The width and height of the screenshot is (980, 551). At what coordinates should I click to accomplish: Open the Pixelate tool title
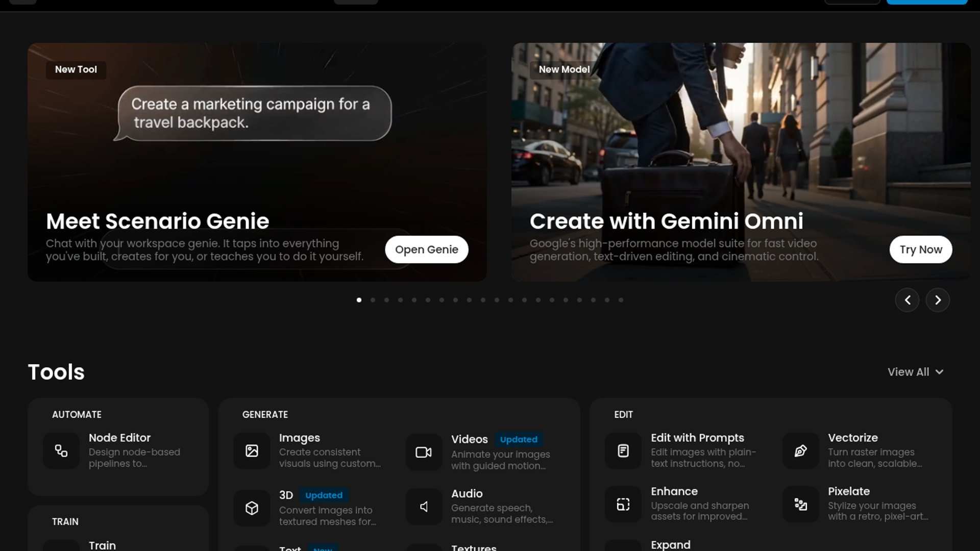coord(849,491)
